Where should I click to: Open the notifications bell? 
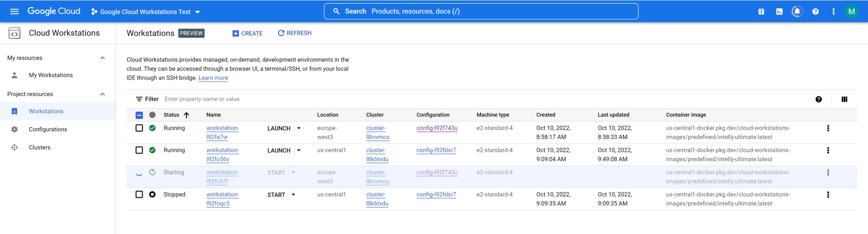(x=797, y=11)
